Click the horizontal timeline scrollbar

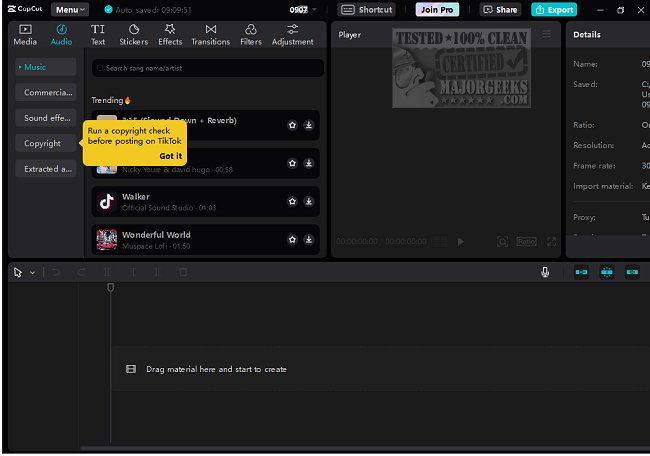(365, 448)
